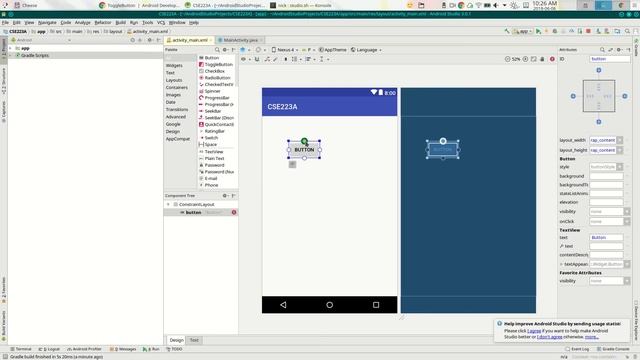
Task: Open the Nexus 4 device dropdown
Action: (284, 50)
